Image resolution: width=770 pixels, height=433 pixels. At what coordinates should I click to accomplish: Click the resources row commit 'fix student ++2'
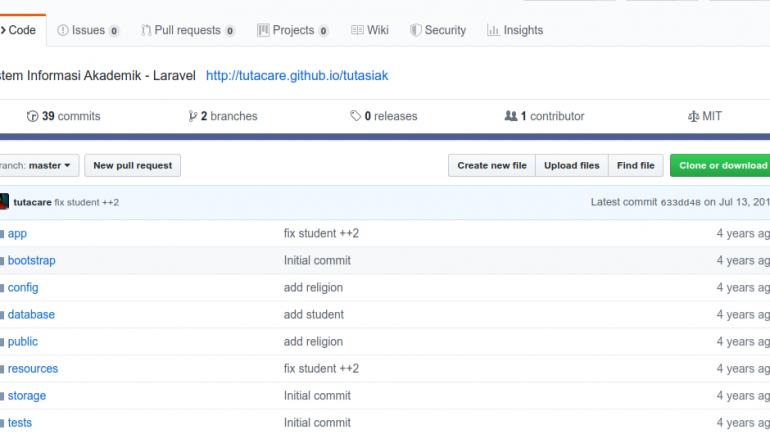[x=321, y=369]
